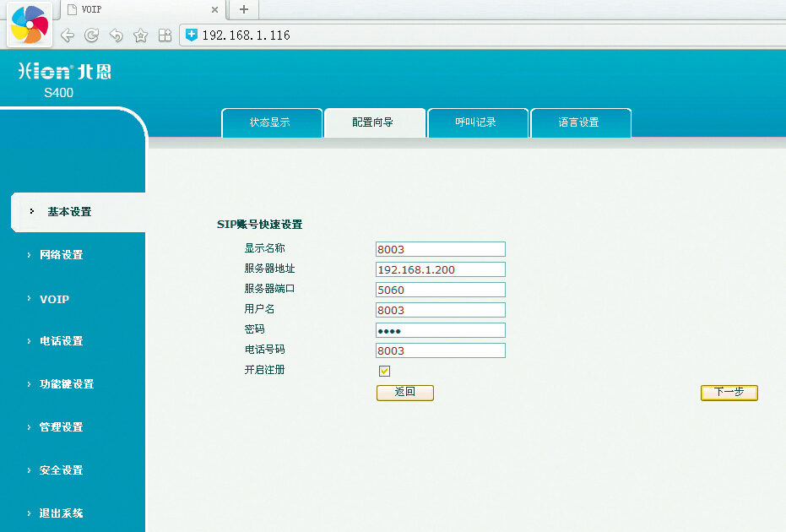Image resolution: width=786 pixels, height=532 pixels.
Task: Click the blue shield icon in address bar
Action: (x=192, y=35)
